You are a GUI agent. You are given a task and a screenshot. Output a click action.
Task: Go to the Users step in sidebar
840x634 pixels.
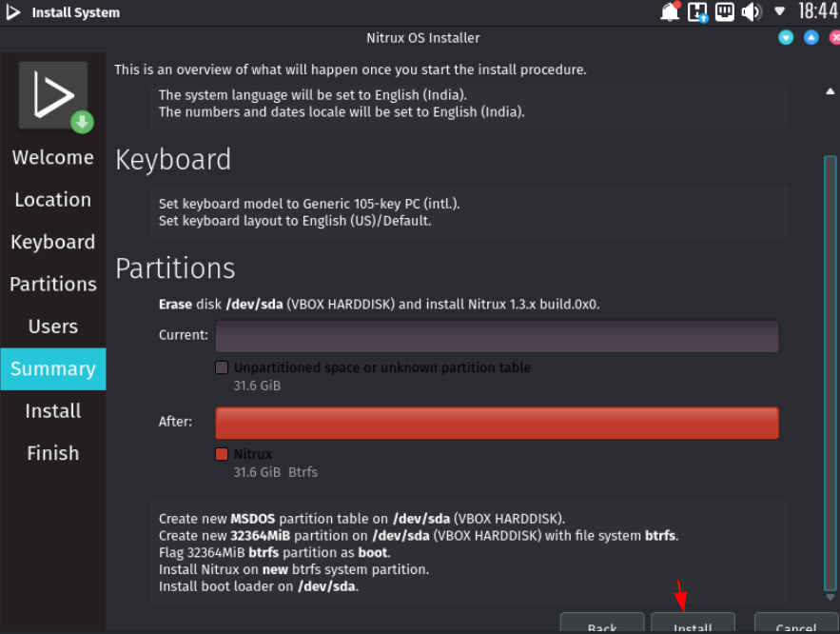pyautogui.click(x=53, y=327)
